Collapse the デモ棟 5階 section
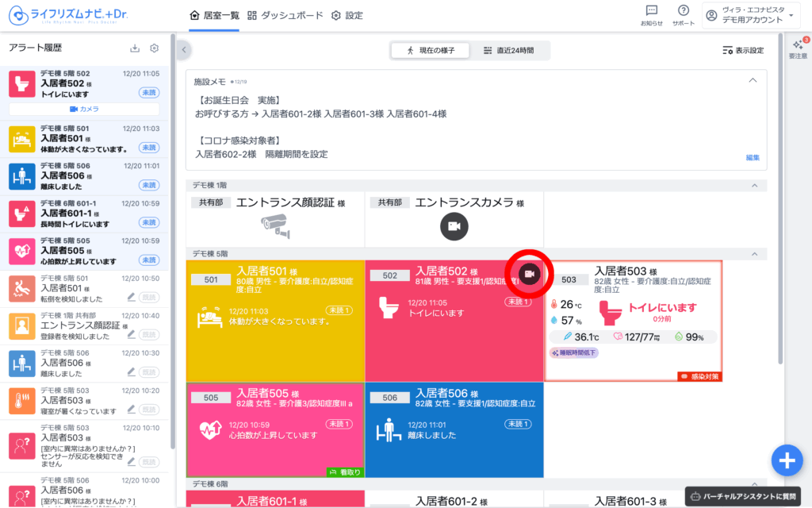Screen dimensions: 812x508 tap(753, 254)
